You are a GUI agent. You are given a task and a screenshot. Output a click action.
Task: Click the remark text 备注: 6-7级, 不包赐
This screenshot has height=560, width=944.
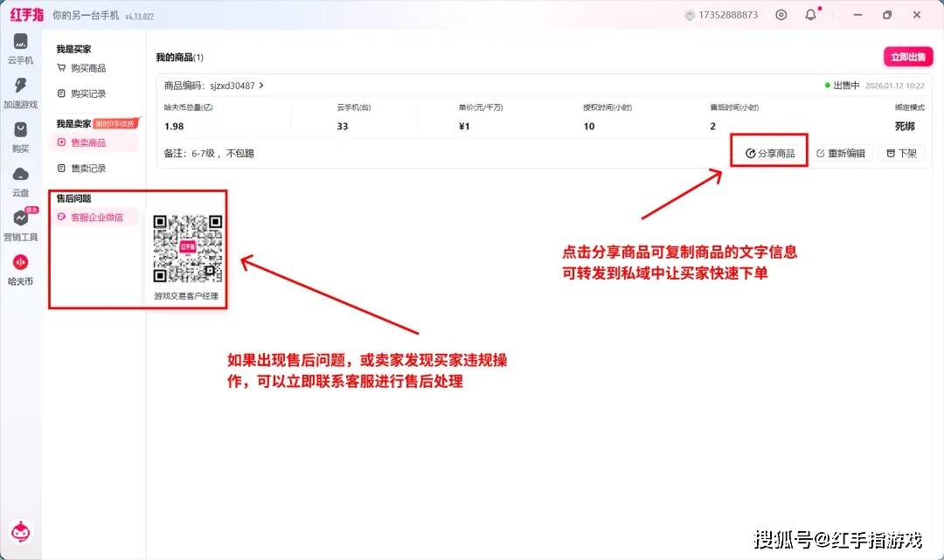209,154
